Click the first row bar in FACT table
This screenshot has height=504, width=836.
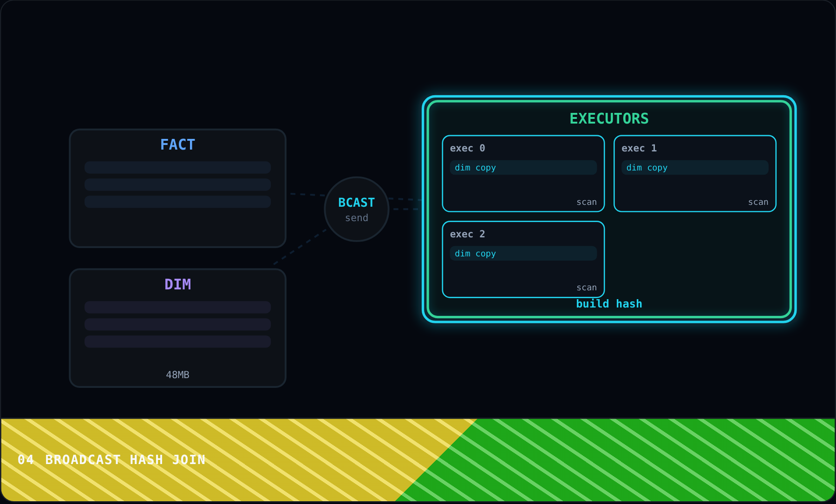click(x=177, y=167)
